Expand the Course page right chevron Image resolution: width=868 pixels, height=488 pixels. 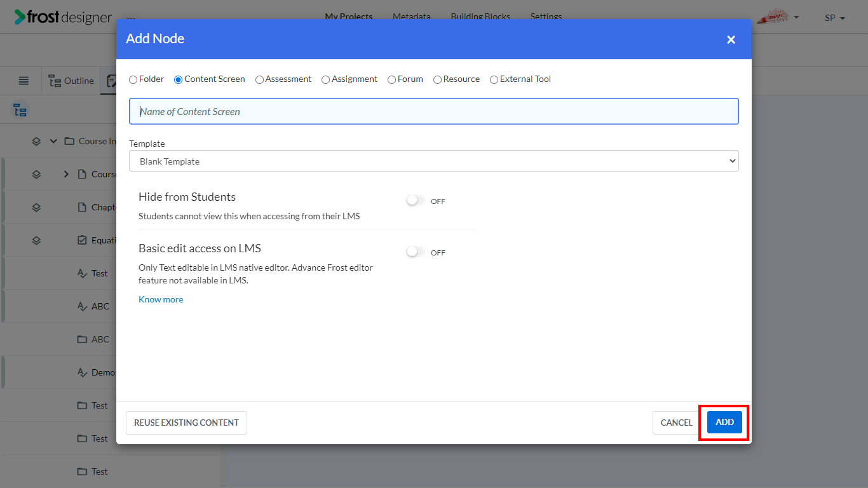pos(66,174)
